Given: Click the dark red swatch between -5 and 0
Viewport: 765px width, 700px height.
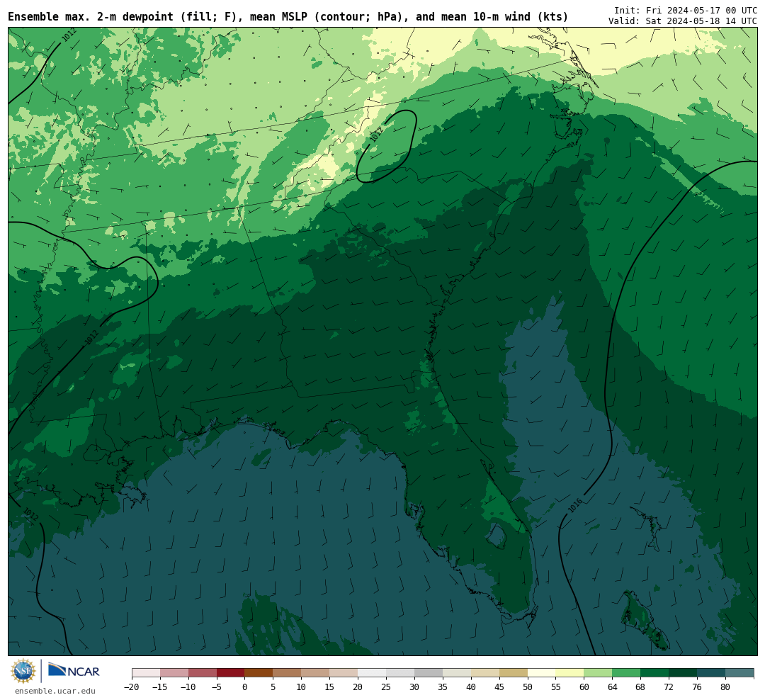Looking at the screenshot, I should point(230,673).
